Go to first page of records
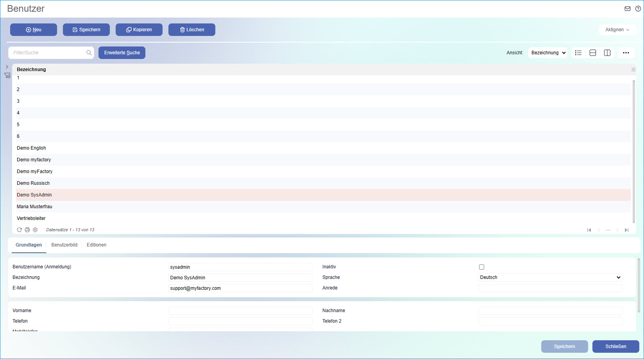644x359 pixels. coord(589,230)
